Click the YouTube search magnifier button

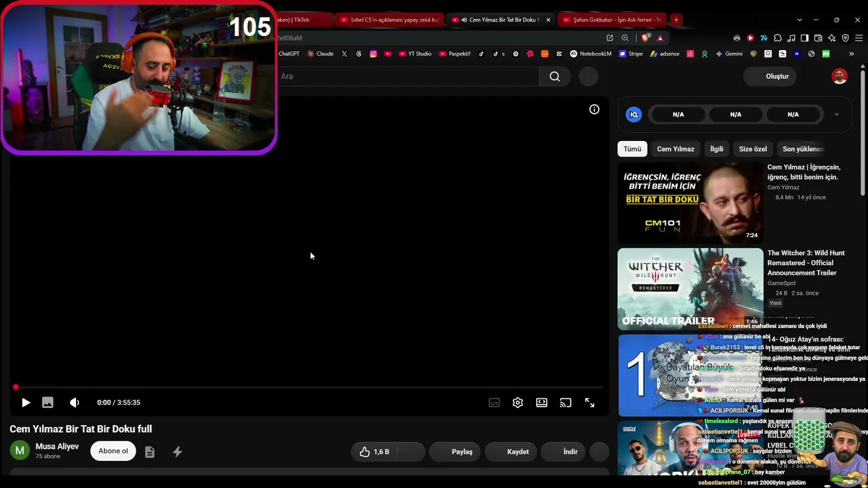point(555,77)
